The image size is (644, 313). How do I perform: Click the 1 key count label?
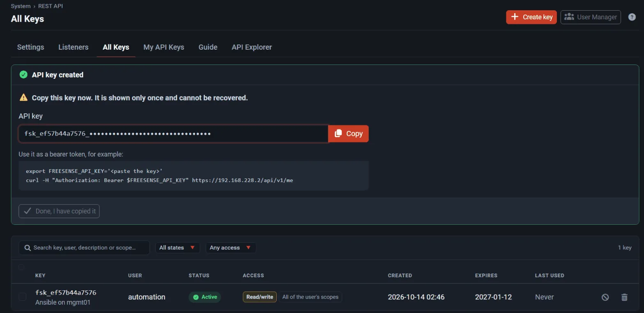pos(625,248)
